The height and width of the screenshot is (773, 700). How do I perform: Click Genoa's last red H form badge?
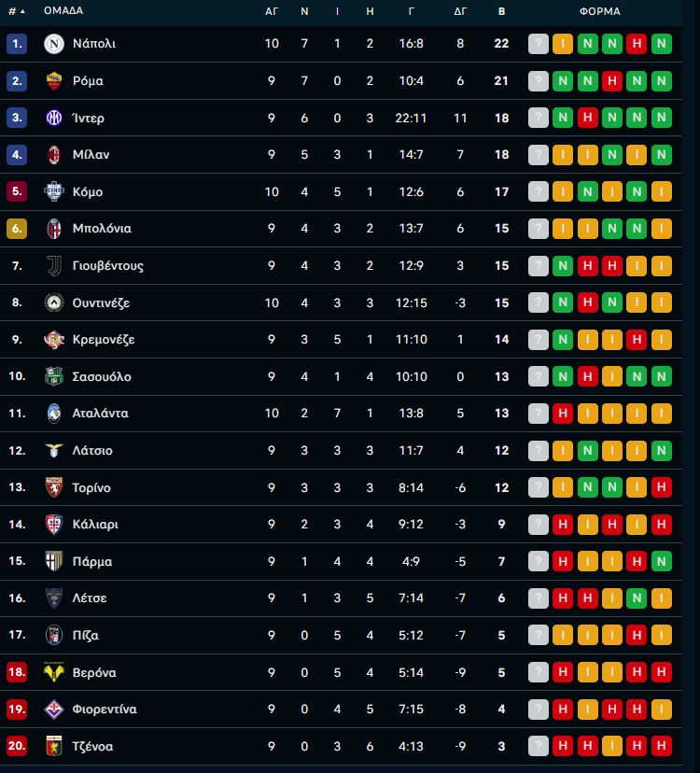tap(662, 747)
